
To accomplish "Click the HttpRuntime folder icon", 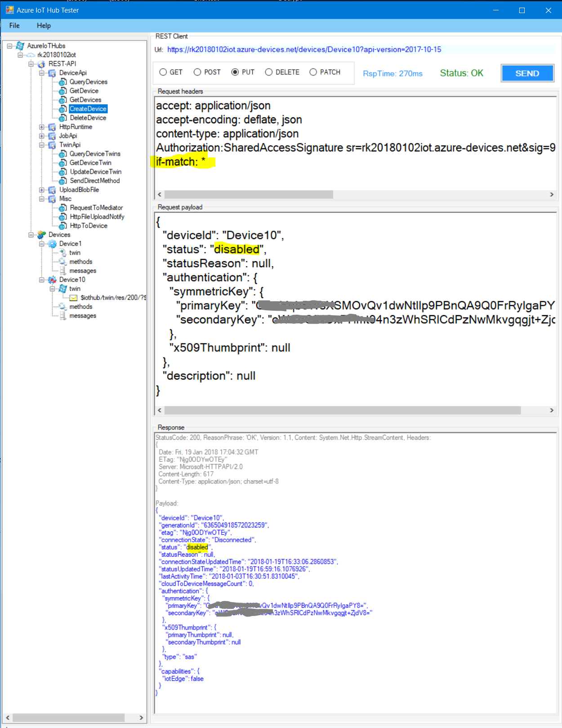I will [x=52, y=127].
